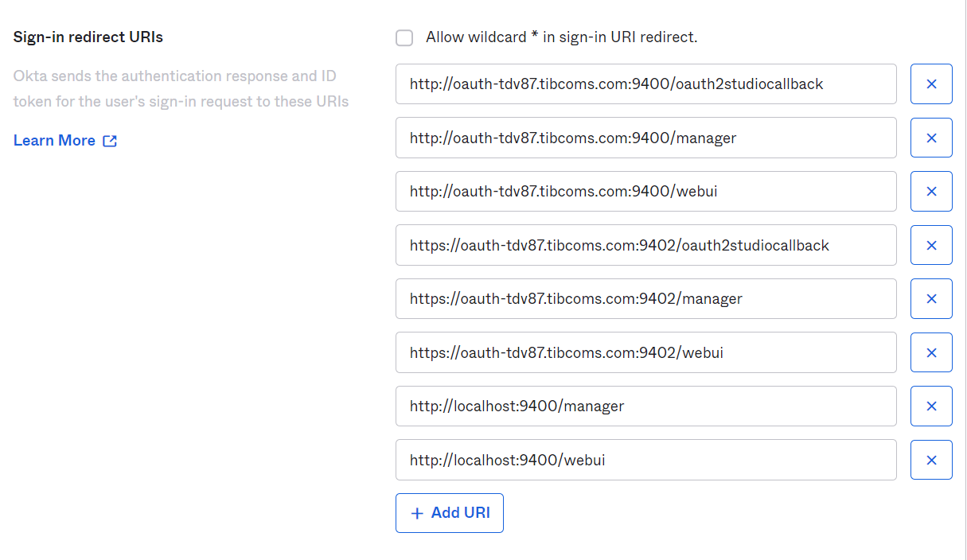Edit the localhost:9400/manager URI field
Viewport: 967px width, 560px height.
(646, 406)
